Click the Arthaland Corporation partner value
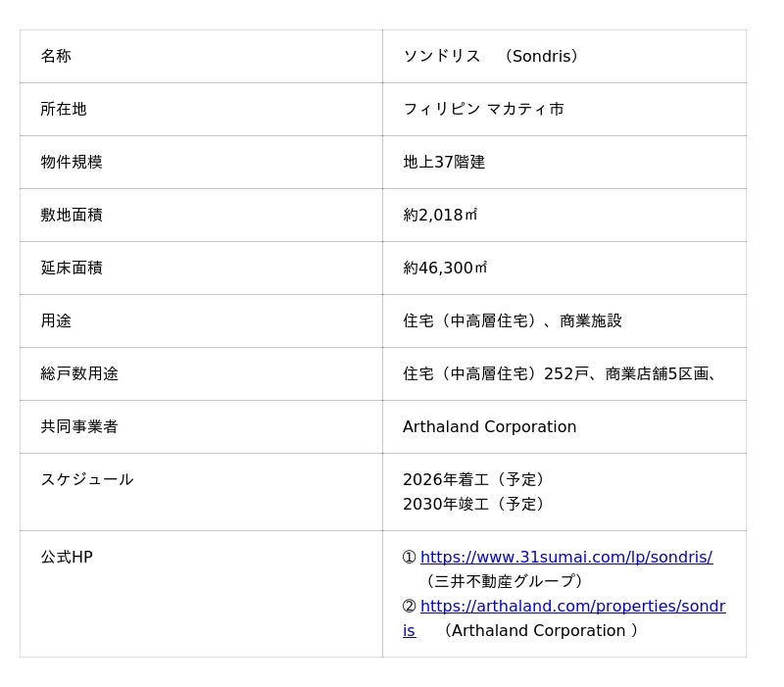 [x=489, y=427]
